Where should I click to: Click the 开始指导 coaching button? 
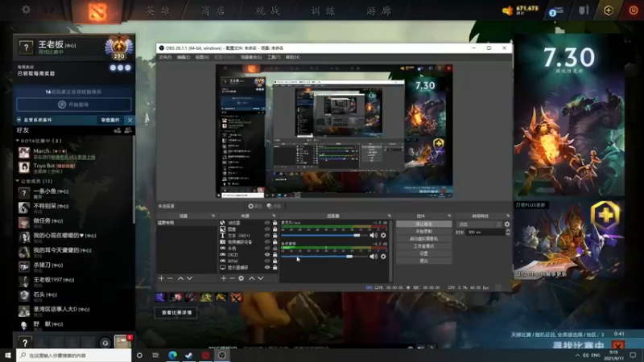tap(74, 105)
